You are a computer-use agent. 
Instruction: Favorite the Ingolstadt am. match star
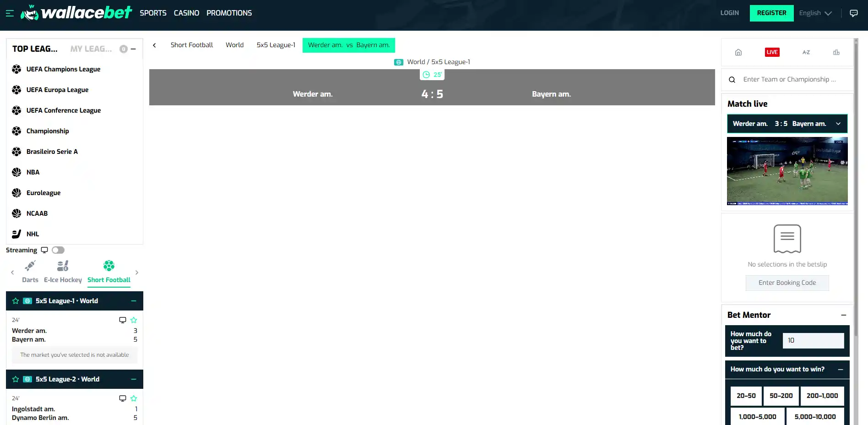pos(134,398)
